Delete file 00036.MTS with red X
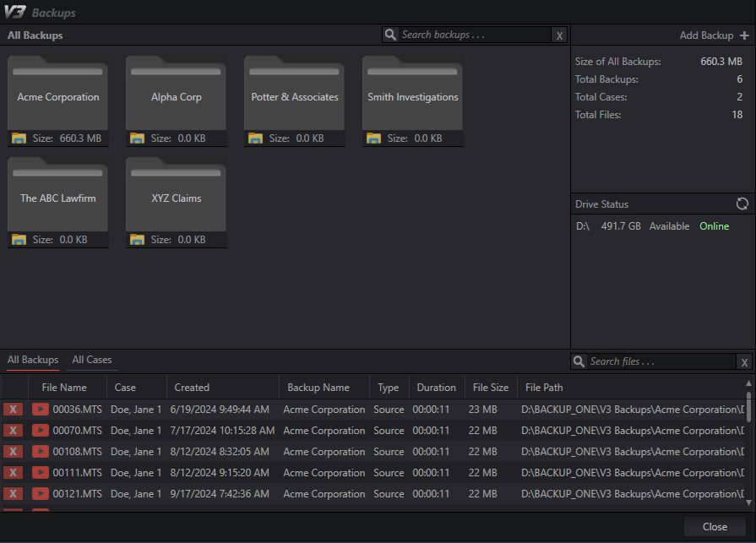 (13, 409)
